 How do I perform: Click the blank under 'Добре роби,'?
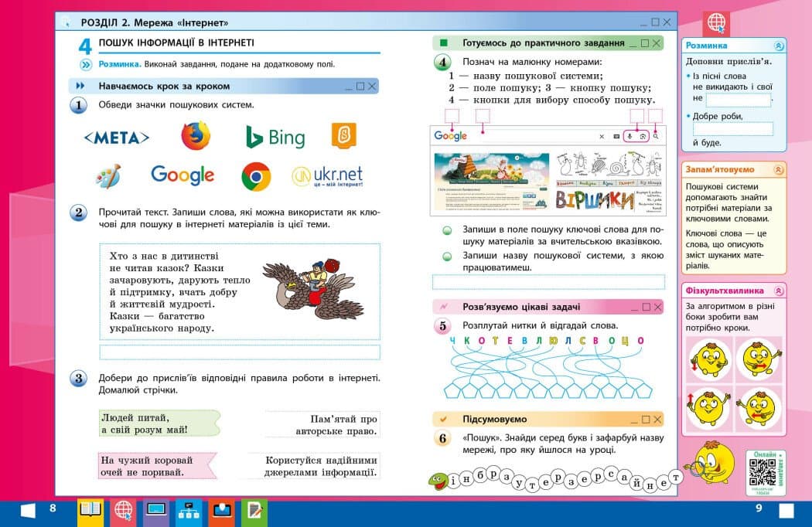[733, 129]
